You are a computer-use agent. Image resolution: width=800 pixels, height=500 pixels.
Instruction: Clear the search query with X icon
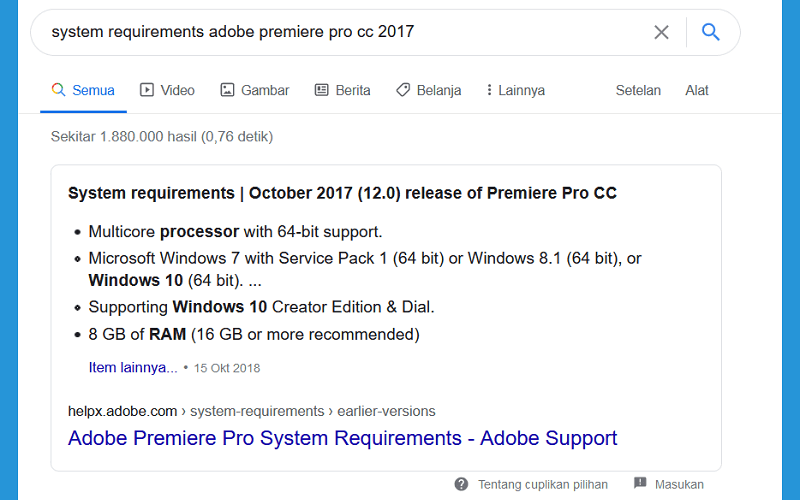tap(661, 32)
